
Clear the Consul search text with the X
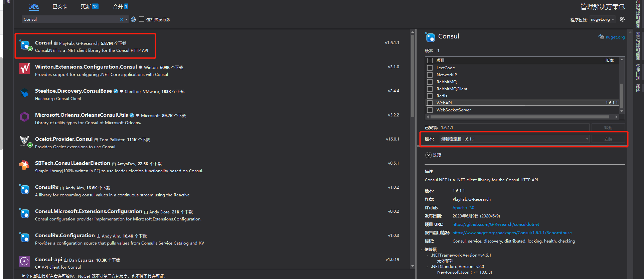click(122, 19)
